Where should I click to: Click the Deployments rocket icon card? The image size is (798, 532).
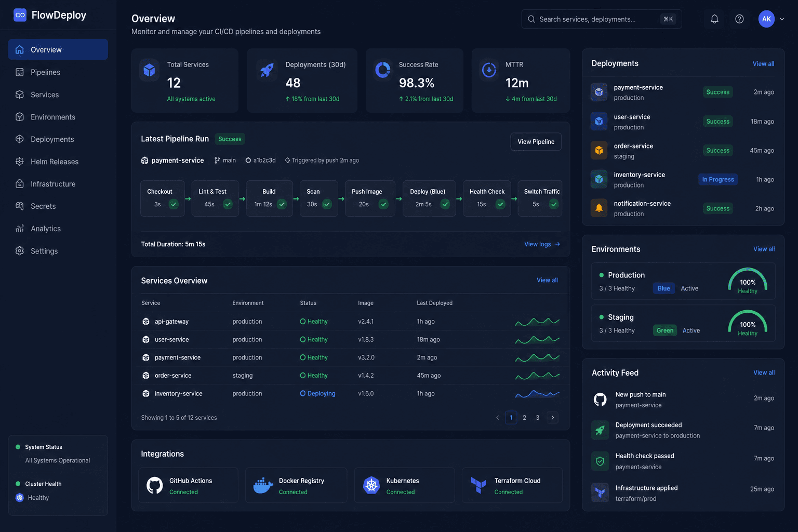(267, 70)
